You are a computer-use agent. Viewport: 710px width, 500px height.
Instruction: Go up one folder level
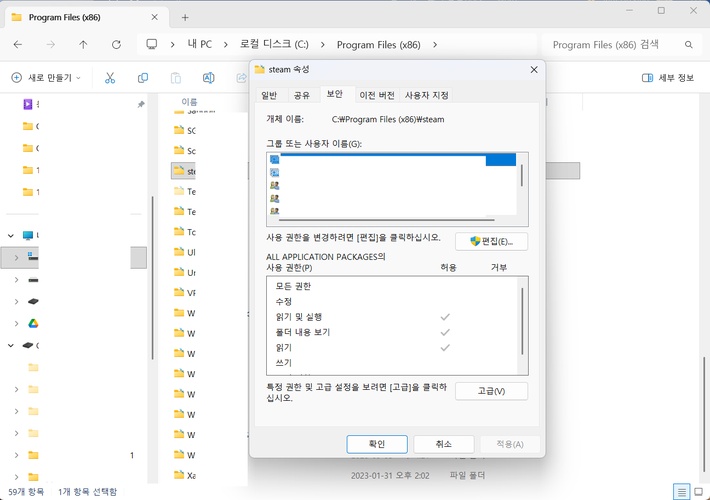[x=83, y=45]
